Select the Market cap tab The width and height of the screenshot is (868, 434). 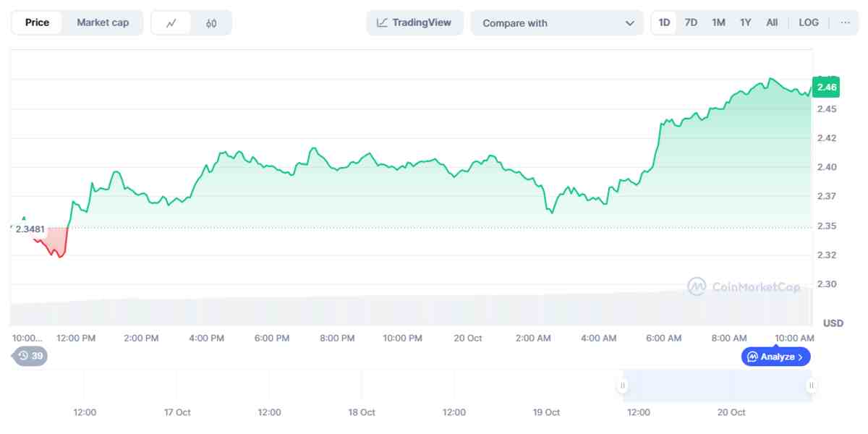[103, 22]
